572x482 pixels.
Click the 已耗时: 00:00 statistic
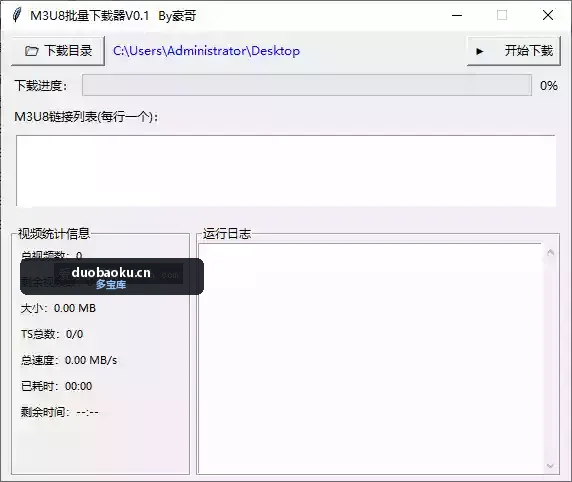click(57, 386)
